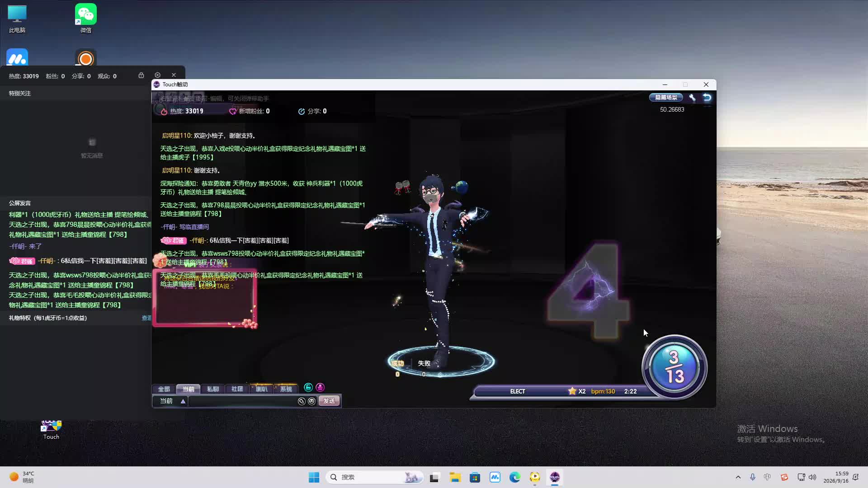This screenshot has width=868, height=488.
Task: Click the microphone tray icon
Action: click(x=753, y=477)
